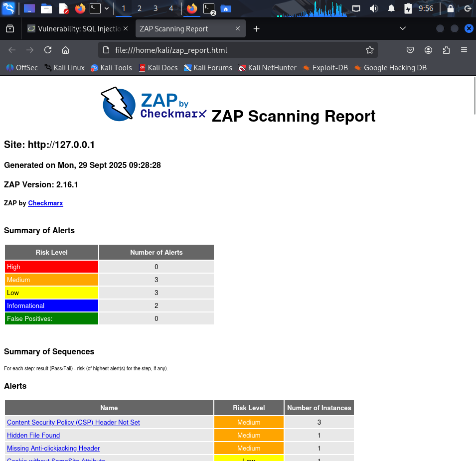Close the Vulnerability: SQL Injection tab
Viewport: 476px width, 461px height.
pyautogui.click(x=126, y=28)
